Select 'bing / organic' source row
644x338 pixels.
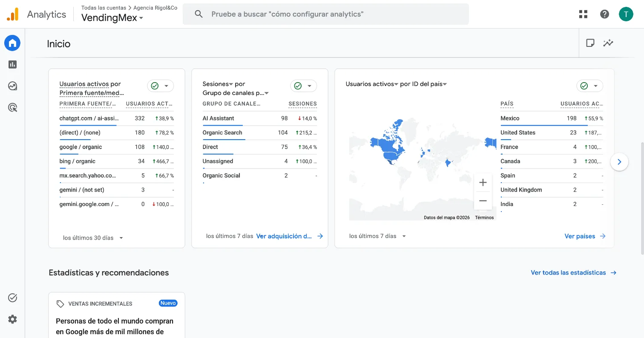point(117,161)
